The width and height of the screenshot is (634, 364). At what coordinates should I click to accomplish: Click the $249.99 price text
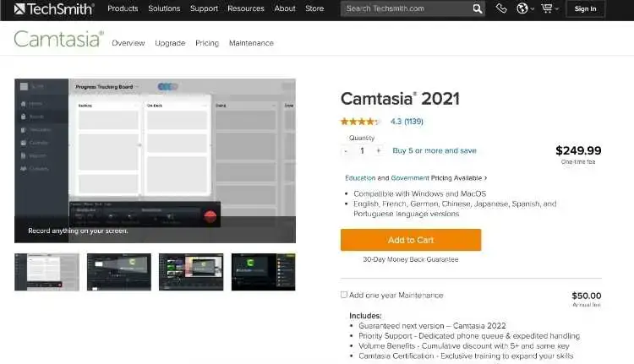pos(578,150)
